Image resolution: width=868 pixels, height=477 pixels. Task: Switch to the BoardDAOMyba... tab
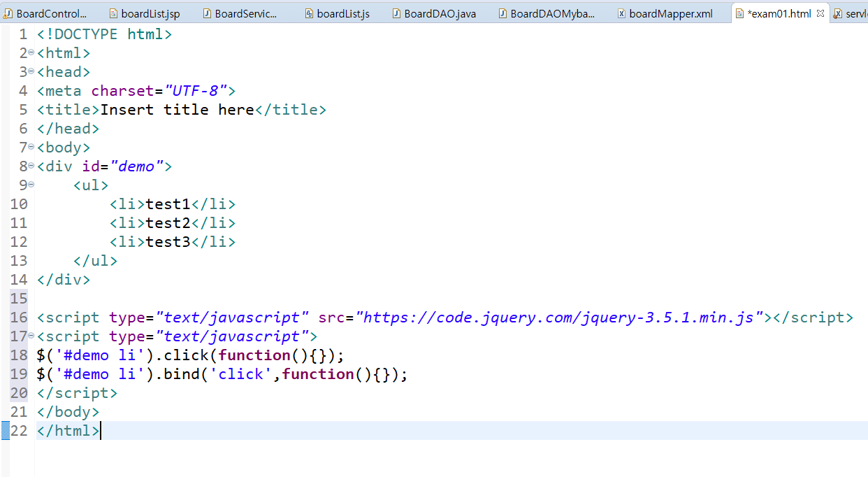coord(545,13)
